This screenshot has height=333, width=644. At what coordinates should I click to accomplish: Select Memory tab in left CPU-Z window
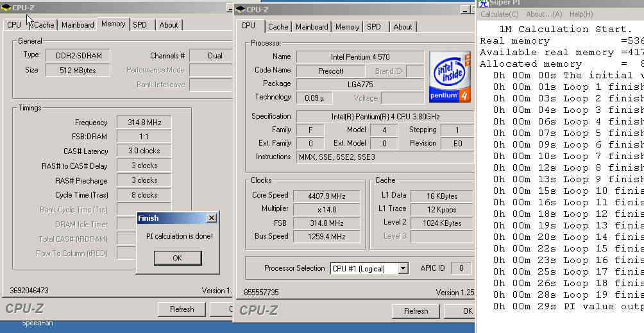(114, 24)
